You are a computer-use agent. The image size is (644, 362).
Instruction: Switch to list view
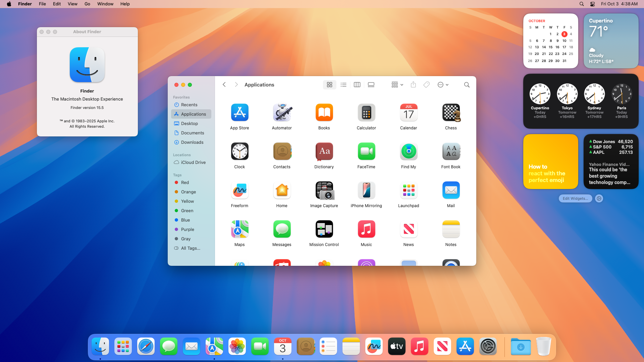pyautogui.click(x=343, y=85)
